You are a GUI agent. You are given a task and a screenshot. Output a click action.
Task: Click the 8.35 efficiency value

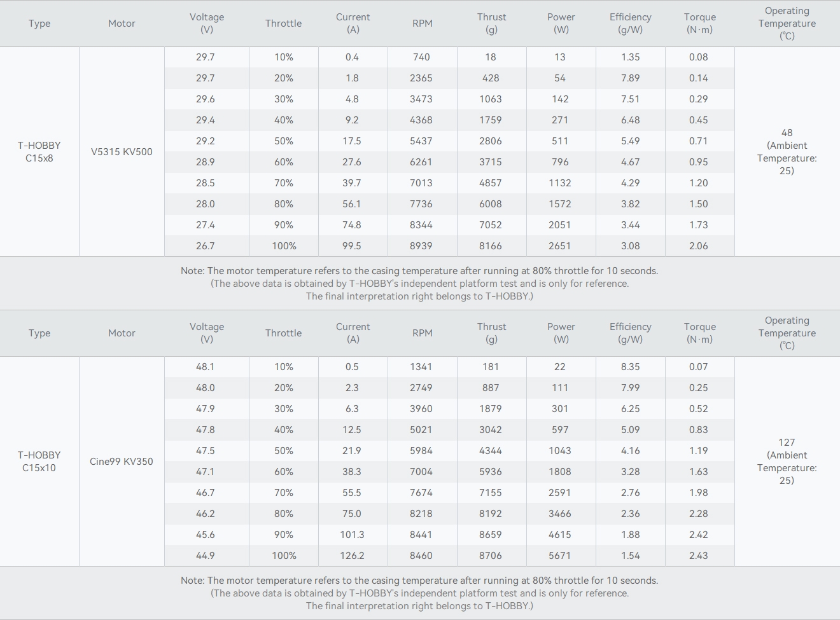coord(630,367)
